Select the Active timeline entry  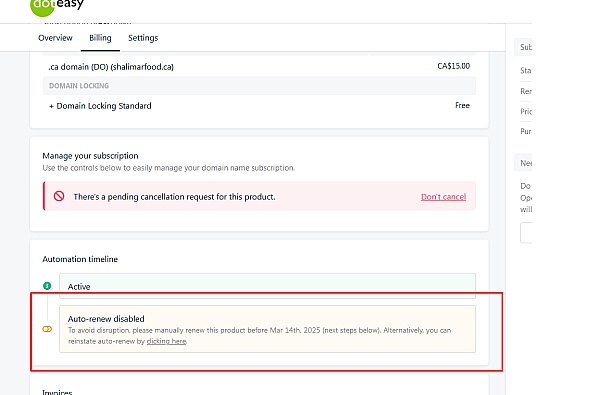[x=267, y=286]
